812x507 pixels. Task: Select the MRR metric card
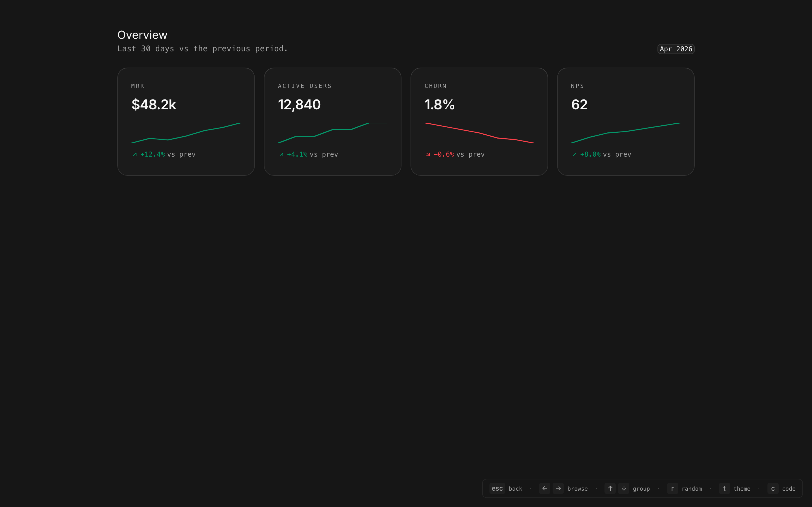(186, 121)
